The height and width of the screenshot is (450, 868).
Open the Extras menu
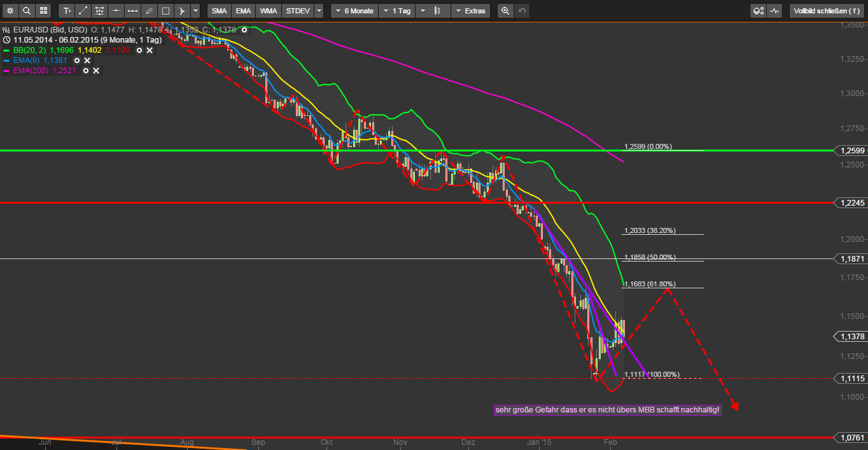tap(470, 11)
